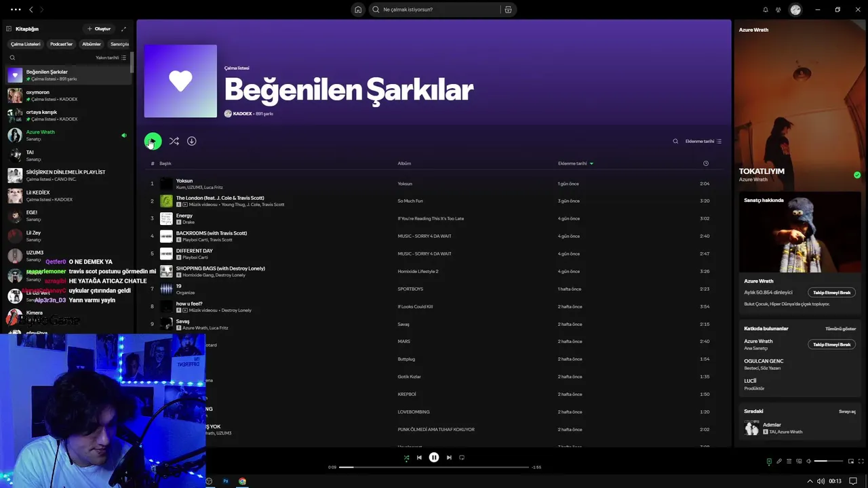Toggle shuffle in bottom player controls
Image resolution: width=868 pixels, height=488 pixels.
pos(406,457)
